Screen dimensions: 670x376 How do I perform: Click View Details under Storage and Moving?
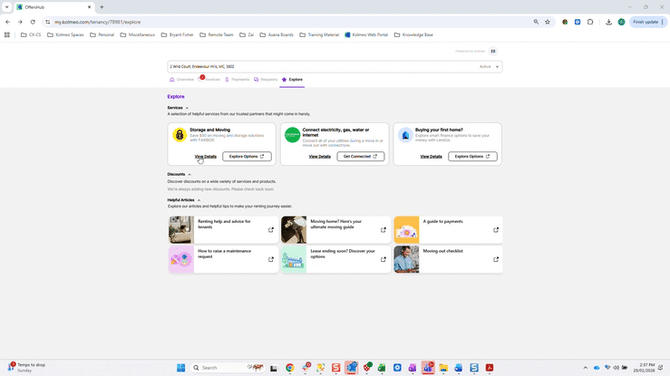tap(206, 156)
